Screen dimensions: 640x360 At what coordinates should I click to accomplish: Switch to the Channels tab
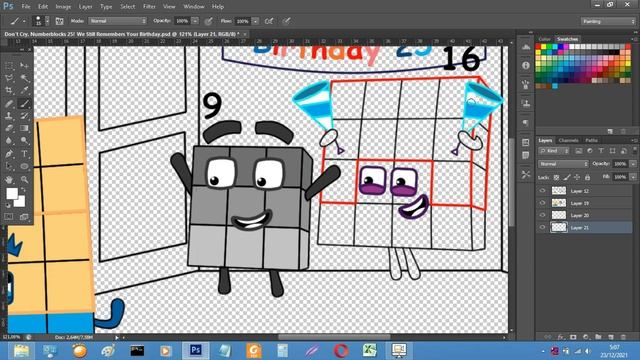pos(568,140)
